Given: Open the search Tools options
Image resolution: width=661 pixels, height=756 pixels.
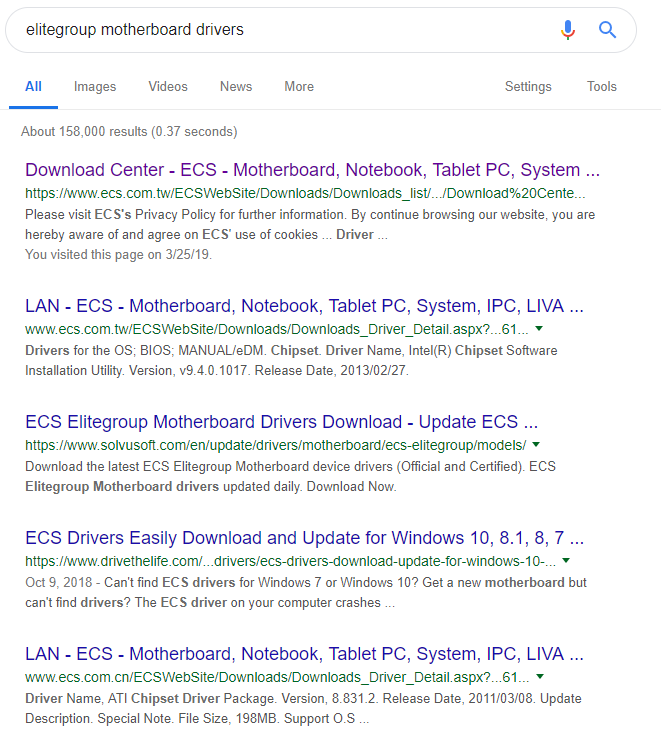Looking at the screenshot, I should pos(601,86).
